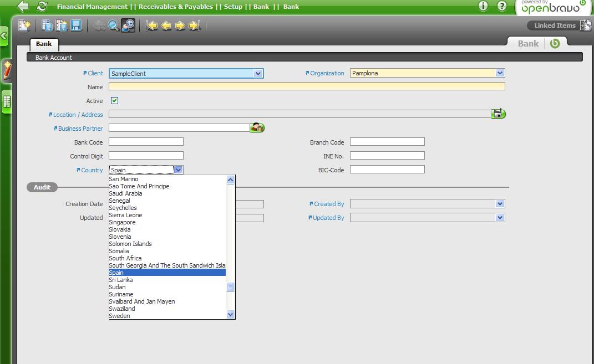
Task: Open the Location / Address editor icon
Action: pos(498,114)
